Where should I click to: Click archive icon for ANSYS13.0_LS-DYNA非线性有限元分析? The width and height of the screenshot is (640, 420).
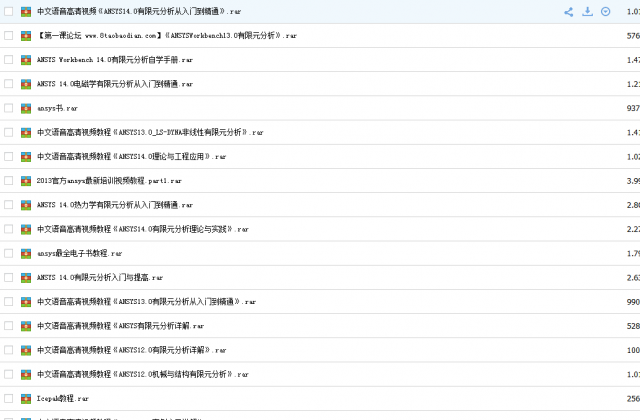[x=26, y=133]
